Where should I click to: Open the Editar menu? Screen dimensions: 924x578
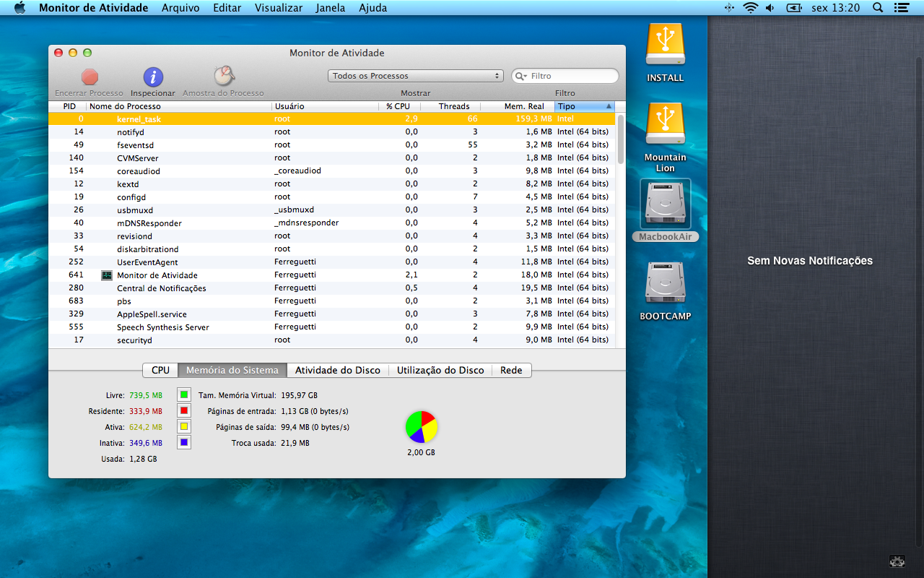(227, 8)
